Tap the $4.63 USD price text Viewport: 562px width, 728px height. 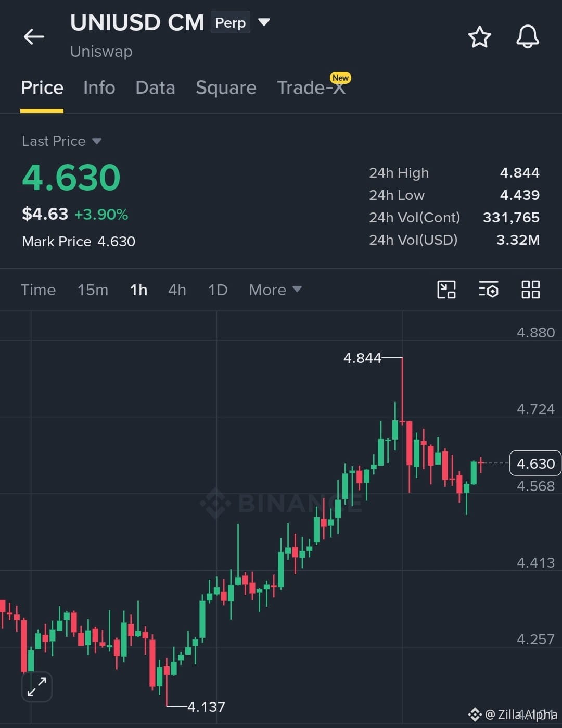45,214
